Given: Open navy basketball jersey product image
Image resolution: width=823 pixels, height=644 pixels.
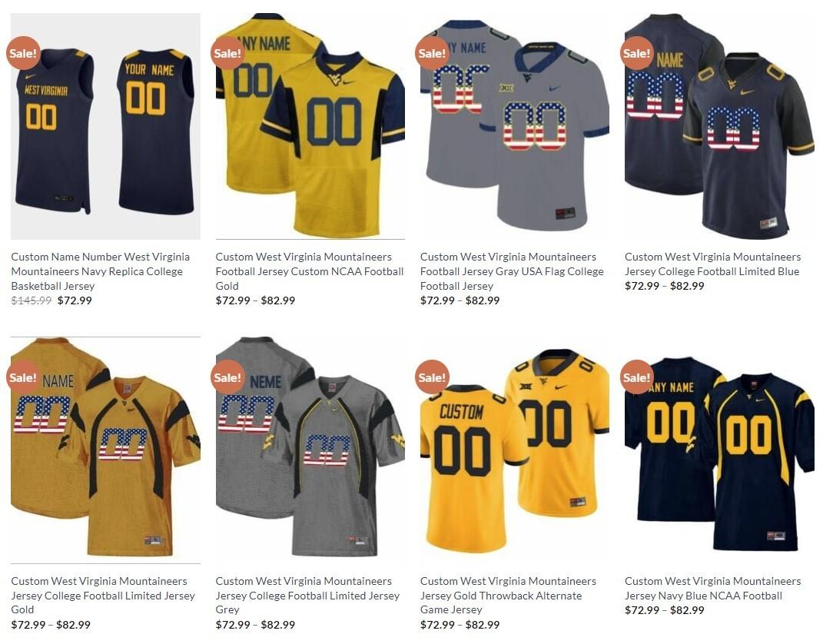Looking at the screenshot, I should 105,127.
